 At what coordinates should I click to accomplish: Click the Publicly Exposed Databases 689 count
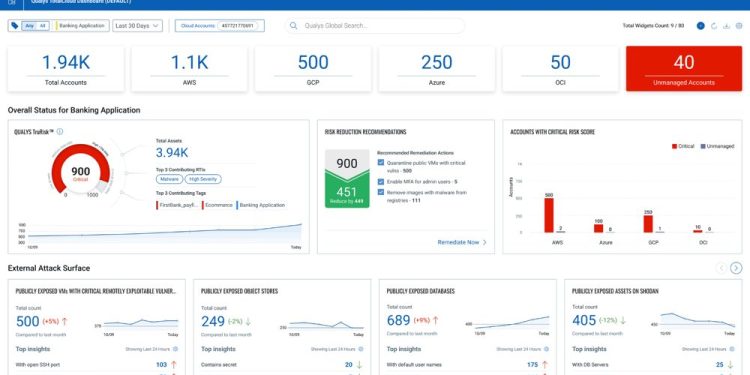[x=398, y=320]
